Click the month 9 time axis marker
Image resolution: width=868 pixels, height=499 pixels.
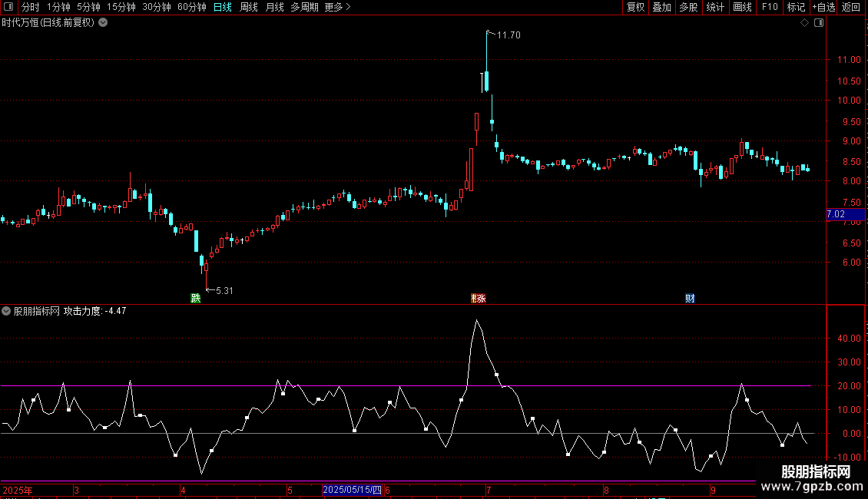(x=713, y=490)
